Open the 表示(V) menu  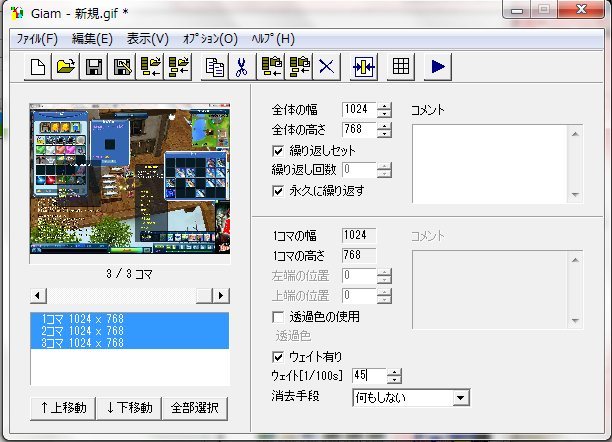pyautogui.click(x=148, y=39)
